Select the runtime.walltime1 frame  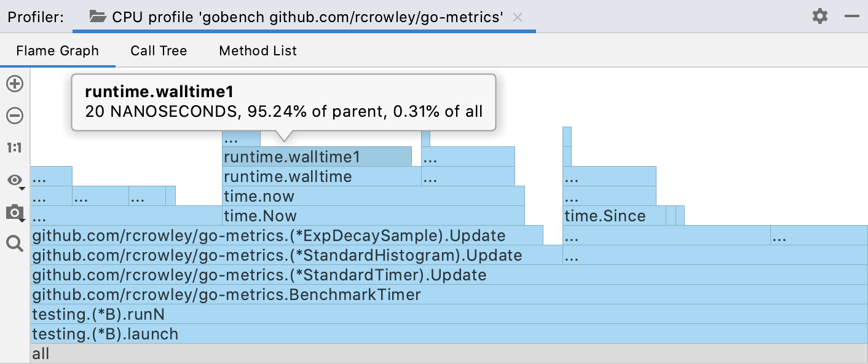(317, 157)
